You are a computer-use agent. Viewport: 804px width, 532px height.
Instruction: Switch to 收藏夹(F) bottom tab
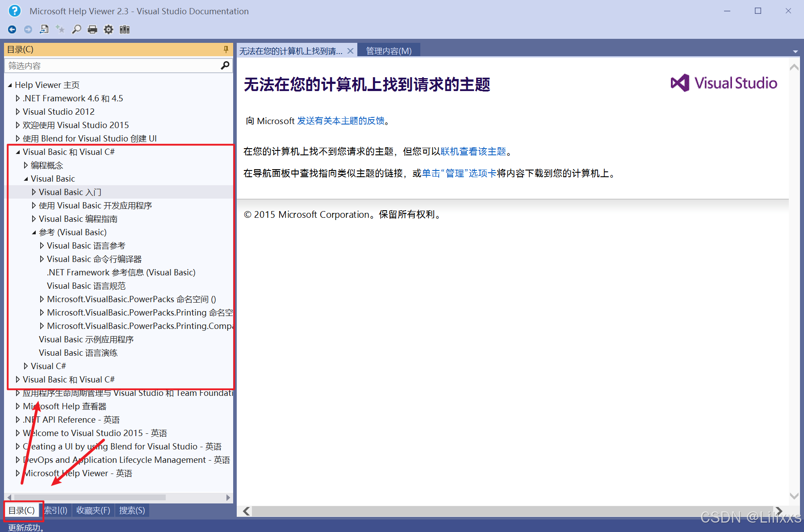point(93,510)
